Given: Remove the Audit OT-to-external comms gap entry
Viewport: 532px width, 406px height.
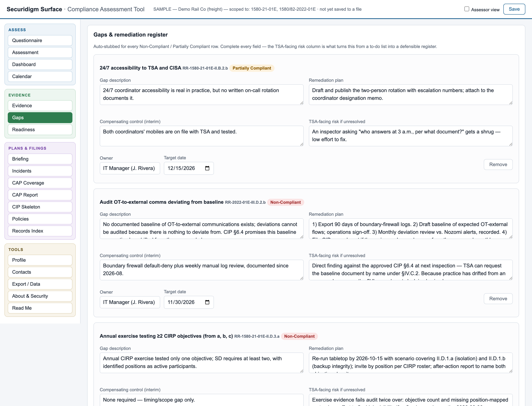Looking at the screenshot, I should coord(498,299).
